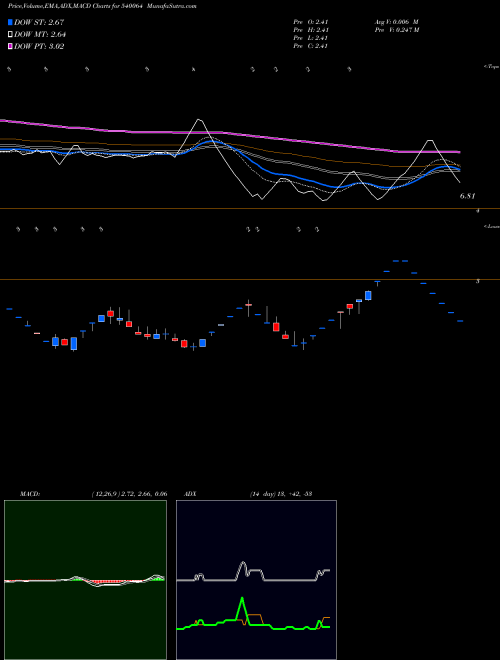Click the 'Pre O: 2.41' value
The width and height of the screenshot is (500, 660).
[311, 21]
